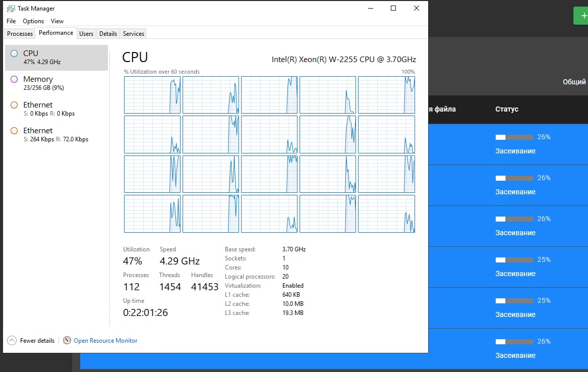Click the first row's 26% progress bar

tap(514, 137)
